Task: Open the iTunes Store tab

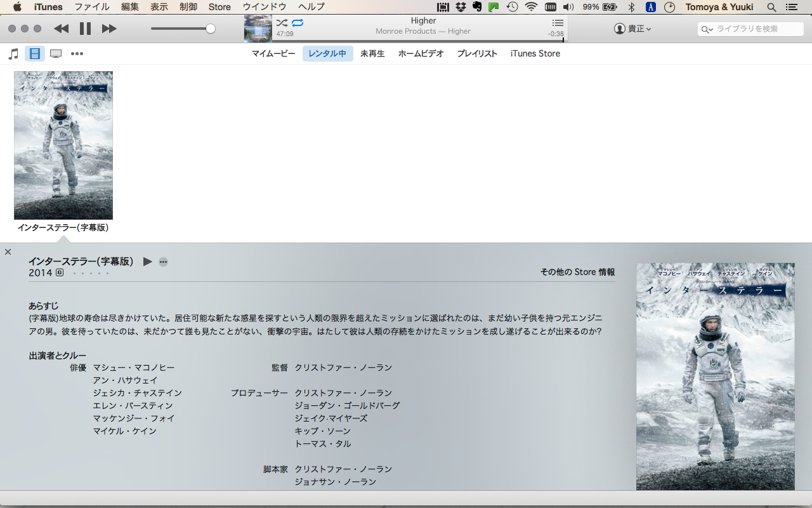Action: [535, 54]
